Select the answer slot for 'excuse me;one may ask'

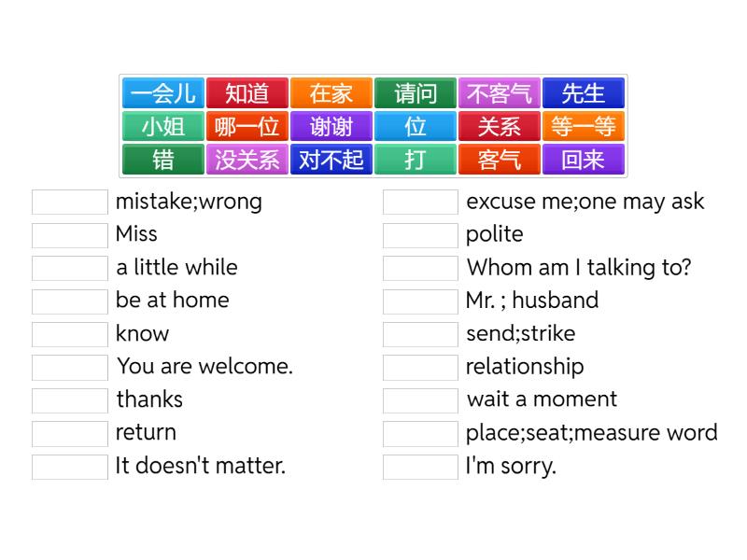click(x=420, y=202)
